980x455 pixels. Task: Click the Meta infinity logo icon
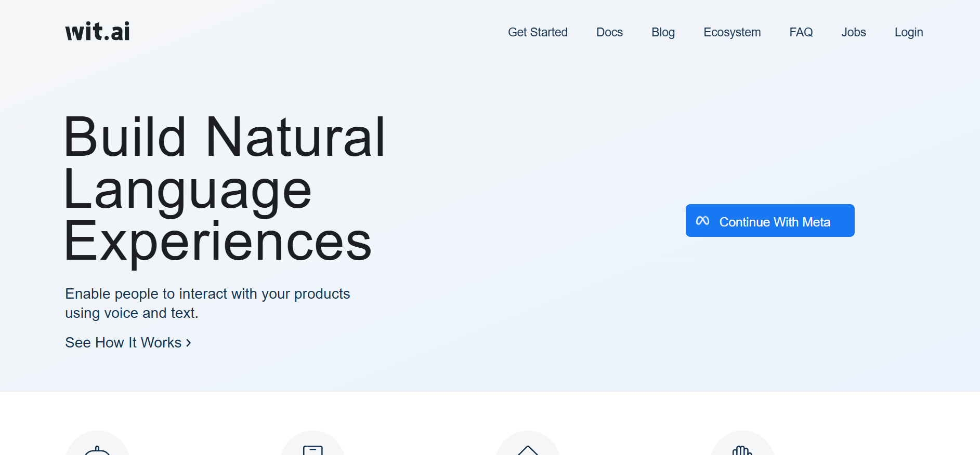702,221
